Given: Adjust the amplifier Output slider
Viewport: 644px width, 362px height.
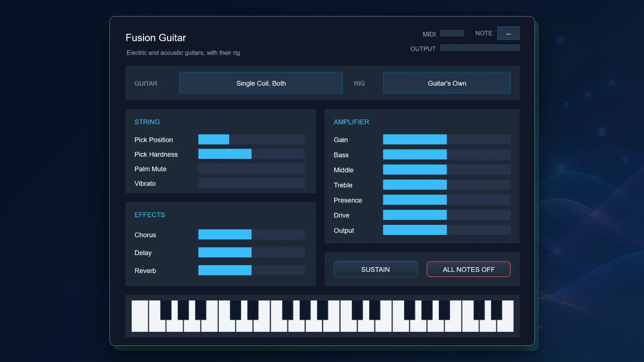Looking at the screenshot, I should click(x=447, y=230).
